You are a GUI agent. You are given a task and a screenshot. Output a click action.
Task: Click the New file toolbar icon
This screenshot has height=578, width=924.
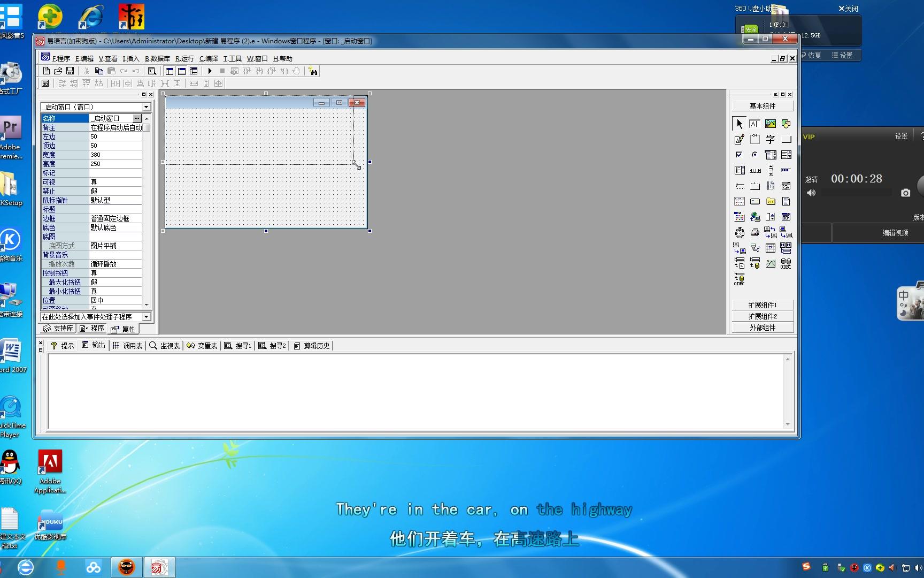[x=47, y=71]
